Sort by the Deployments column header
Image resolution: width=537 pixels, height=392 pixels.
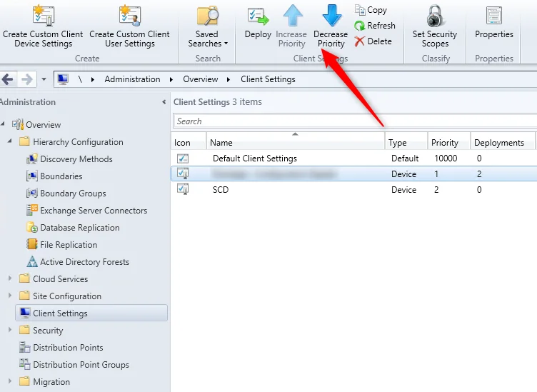click(503, 142)
